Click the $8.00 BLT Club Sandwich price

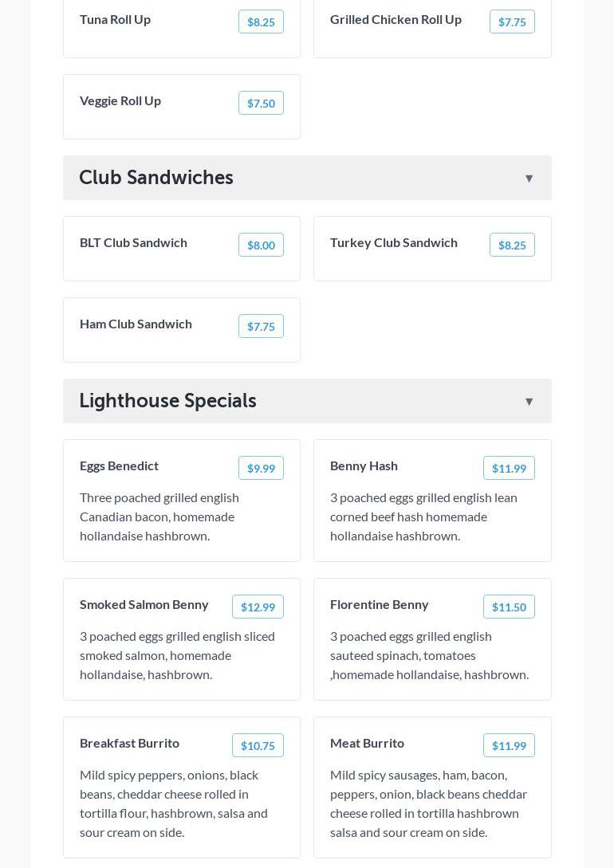(261, 245)
